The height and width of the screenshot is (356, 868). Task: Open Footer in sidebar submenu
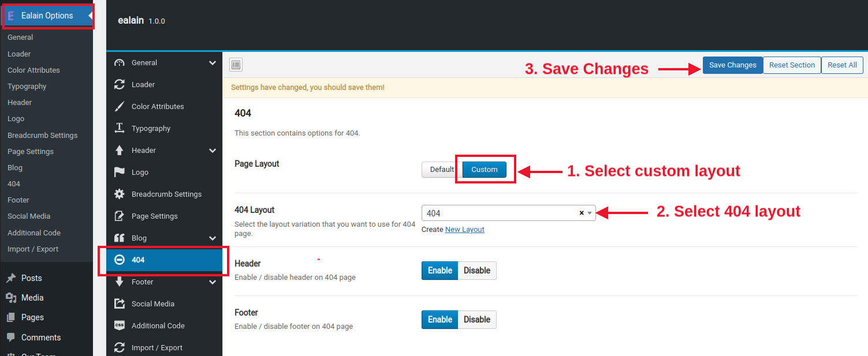click(18, 200)
